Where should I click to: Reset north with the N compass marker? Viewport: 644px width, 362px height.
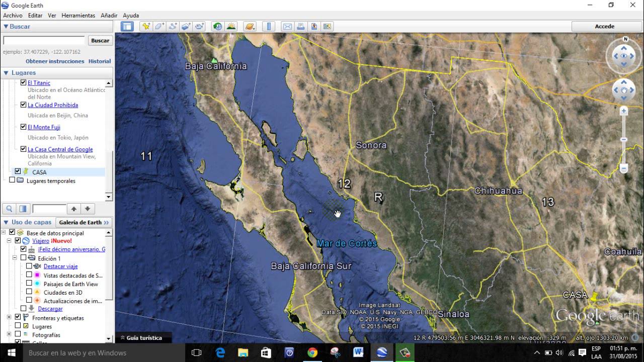pos(625,39)
